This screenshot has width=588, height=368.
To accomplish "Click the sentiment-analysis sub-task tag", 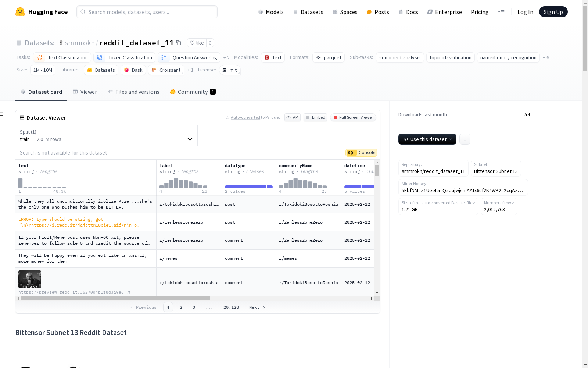I will [x=400, y=57].
